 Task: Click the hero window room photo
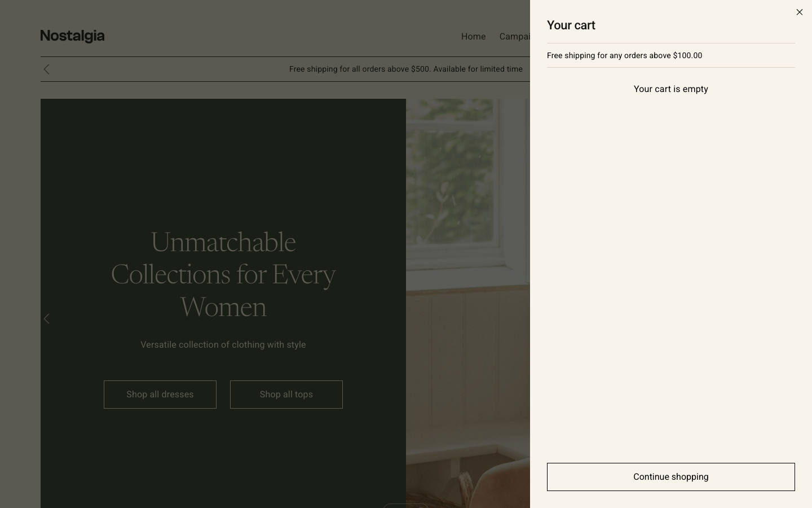point(468,303)
